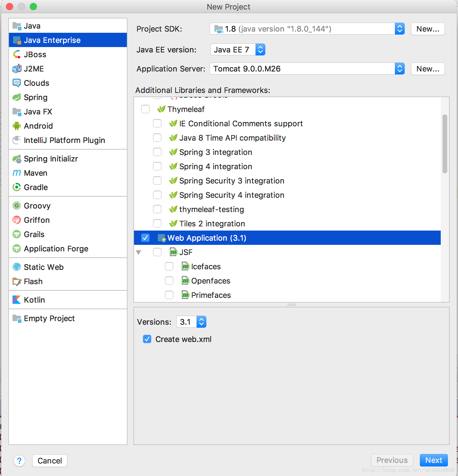The image size is (458, 476).
Task: Click the Flash folder icon
Action: (x=17, y=281)
